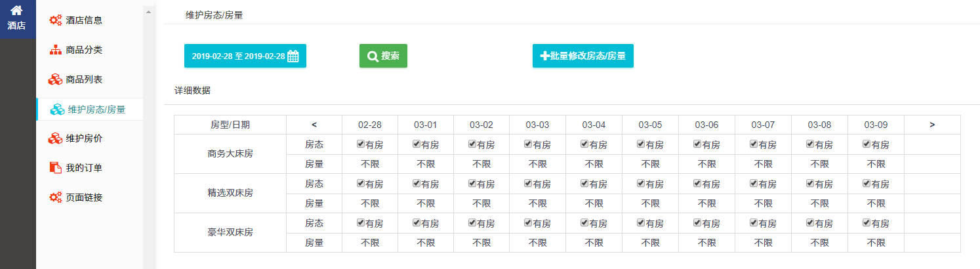Image resolution: width=980 pixels, height=269 pixels.
Task: Click the home icon above 酒店
Action: [x=17, y=10]
